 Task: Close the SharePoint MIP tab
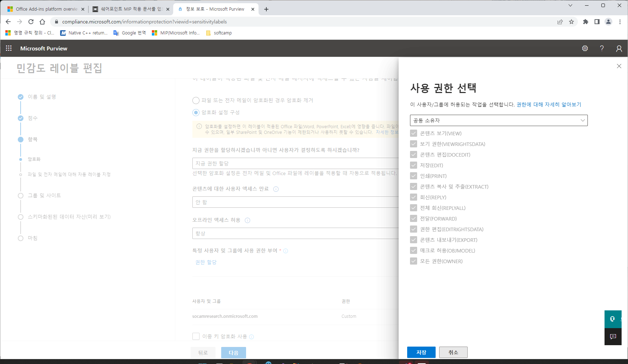pyautogui.click(x=168, y=9)
